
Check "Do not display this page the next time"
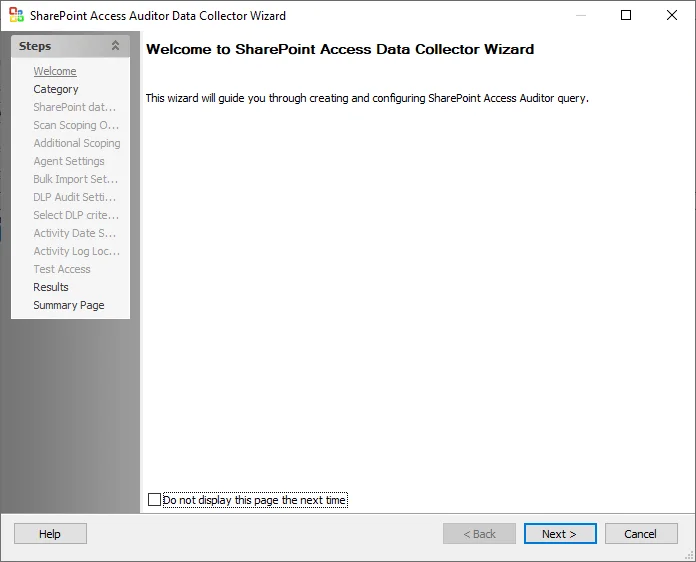pos(154,499)
